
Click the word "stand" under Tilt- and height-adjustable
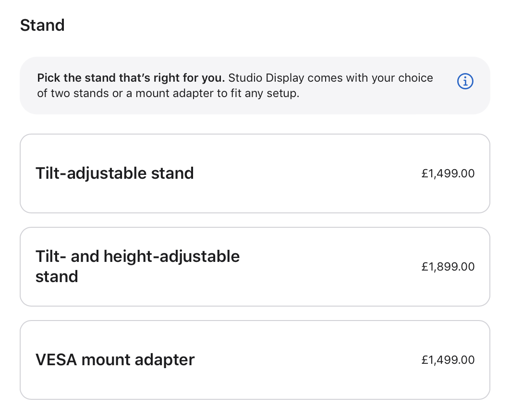57,276
